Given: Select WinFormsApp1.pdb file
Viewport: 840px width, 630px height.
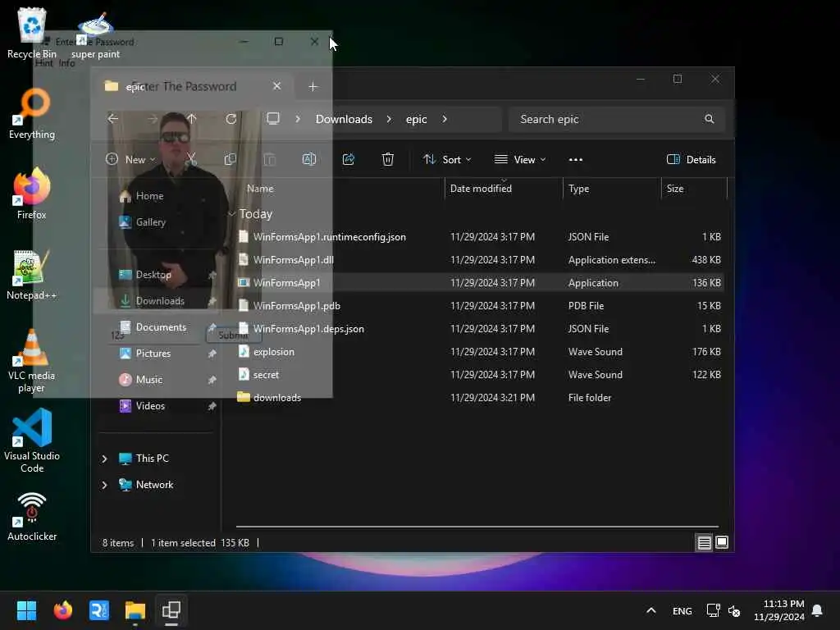Looking at the screenshot, I should [297, 306].
